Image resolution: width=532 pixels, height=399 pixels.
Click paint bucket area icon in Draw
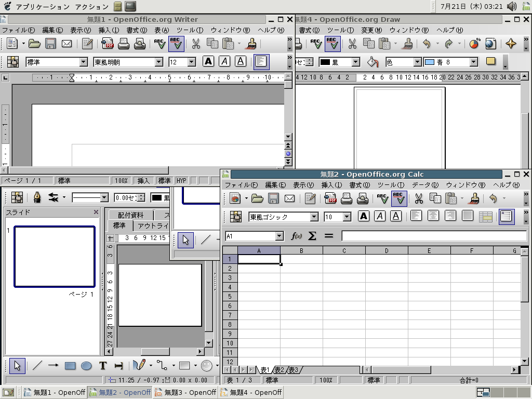point(373,62)
